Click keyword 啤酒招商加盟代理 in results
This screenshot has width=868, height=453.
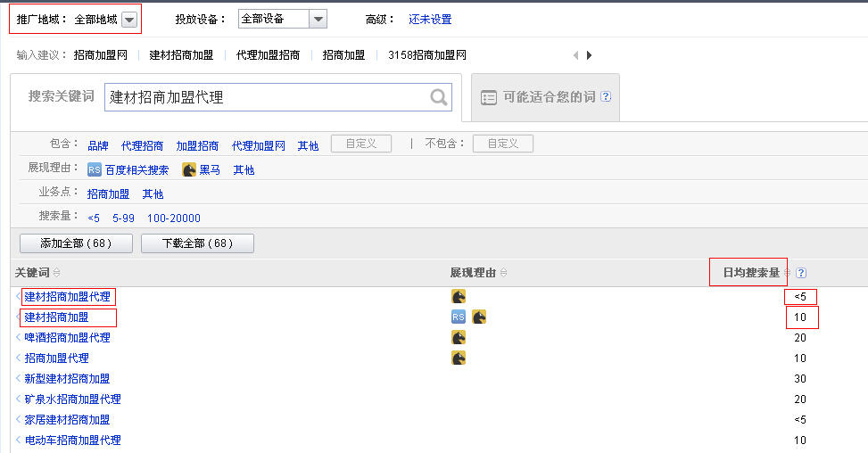(x=67, y=337)
